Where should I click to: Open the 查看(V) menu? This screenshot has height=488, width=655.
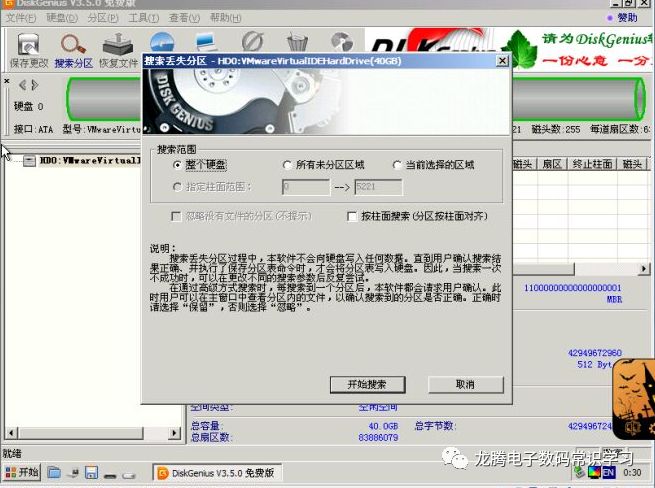[x=184, y=18]
